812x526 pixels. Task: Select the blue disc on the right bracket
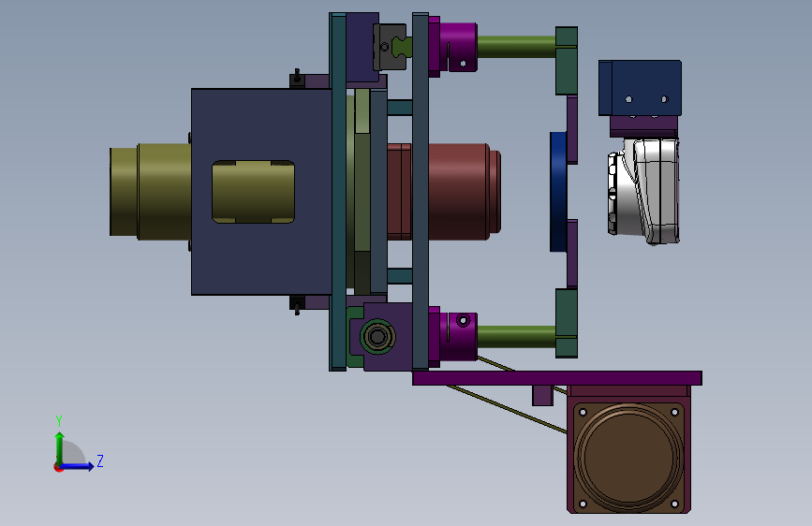pos(558,192)
